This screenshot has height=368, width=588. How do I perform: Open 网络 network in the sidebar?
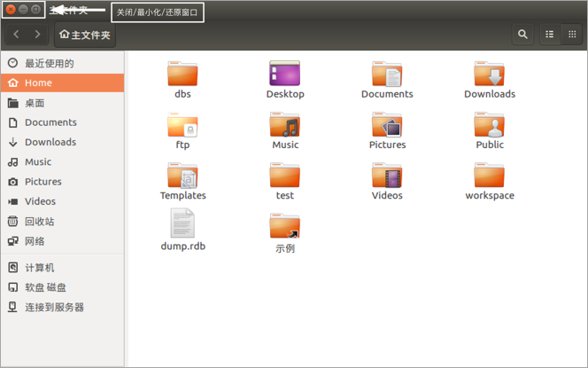click(x=35, y=241)
